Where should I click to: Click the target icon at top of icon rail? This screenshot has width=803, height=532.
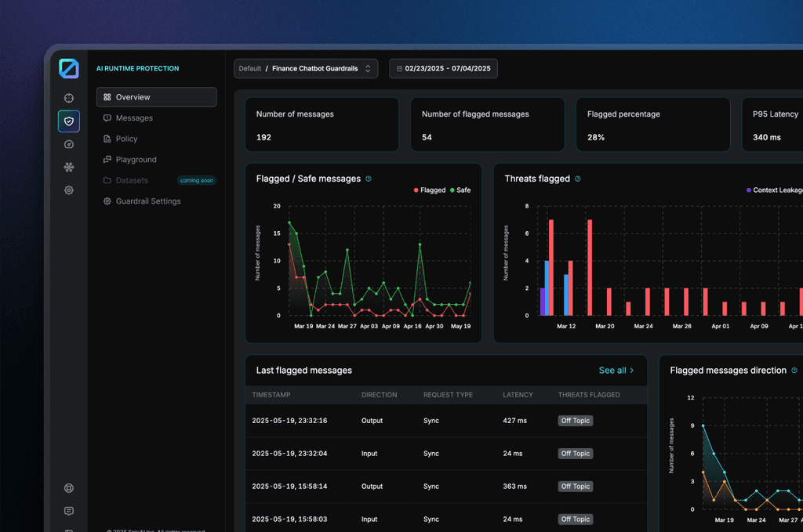coord(68,98)
